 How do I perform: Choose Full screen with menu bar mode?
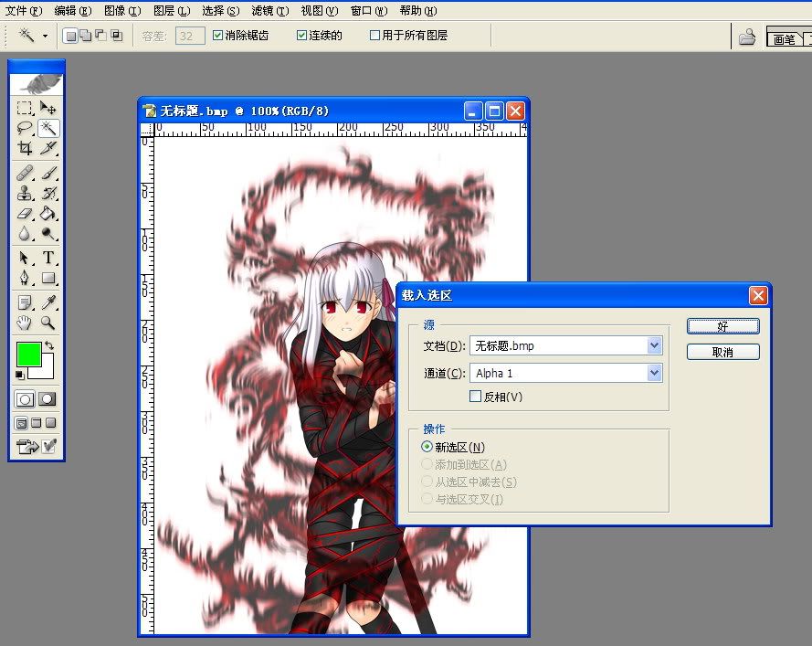tap(36, 423)
